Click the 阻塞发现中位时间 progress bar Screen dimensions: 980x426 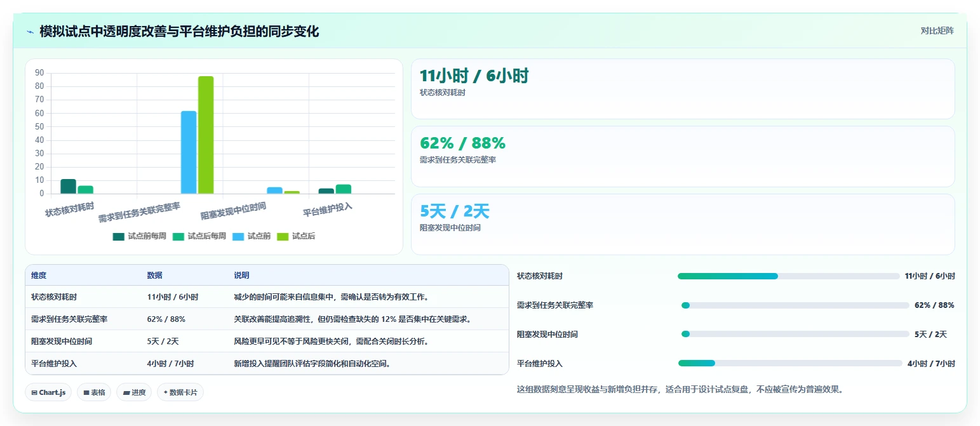795,334
